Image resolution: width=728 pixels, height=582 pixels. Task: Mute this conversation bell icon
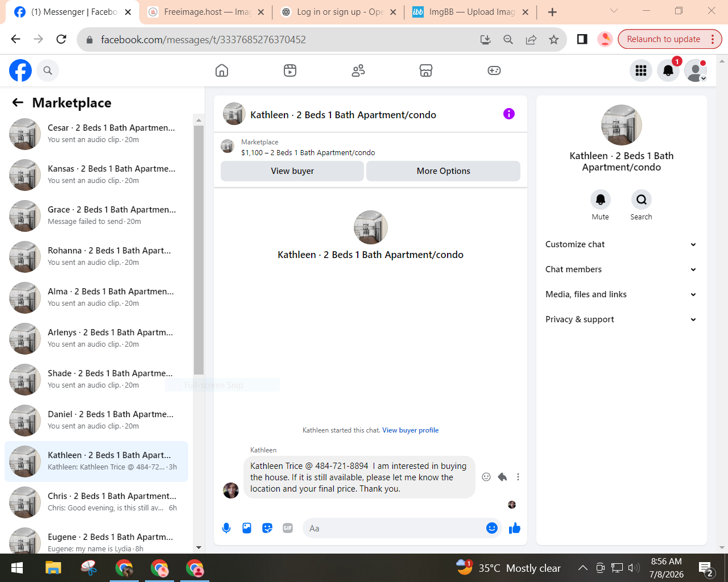pos(601,199)
